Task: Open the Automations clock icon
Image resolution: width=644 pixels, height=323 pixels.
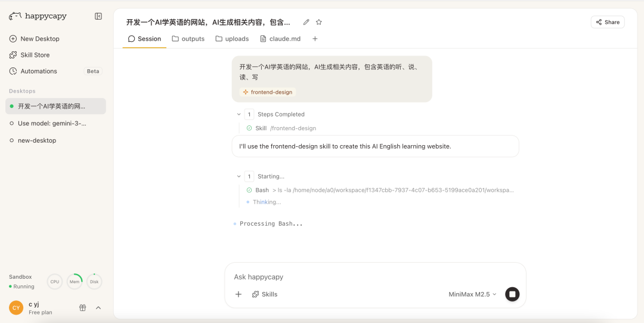Action: pyautogui.click(x=13, y=71)
